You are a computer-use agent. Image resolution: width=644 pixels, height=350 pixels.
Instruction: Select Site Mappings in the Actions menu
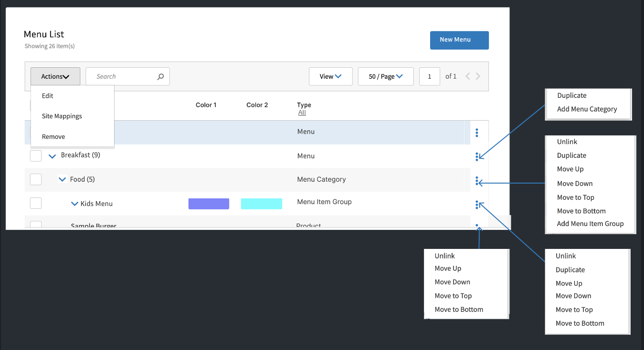(x=62, y=116)
